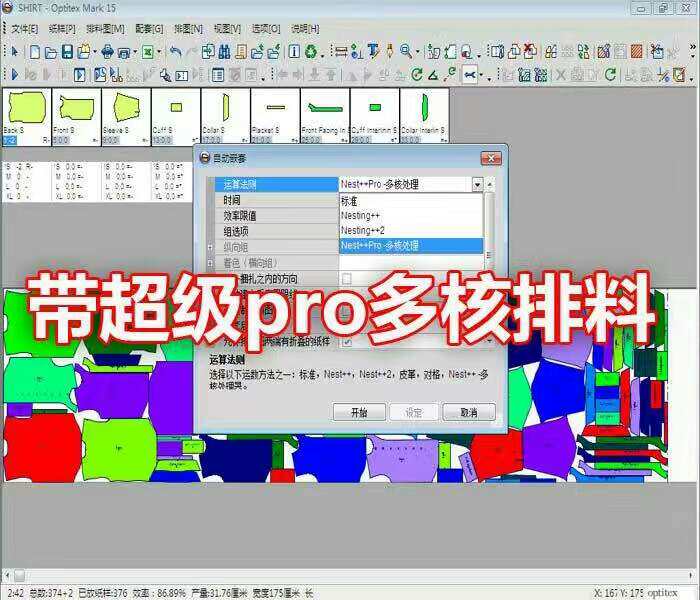Open a file with folder icon
The height and width of the screenshot is (600, 700).
[x=51, y=52]
